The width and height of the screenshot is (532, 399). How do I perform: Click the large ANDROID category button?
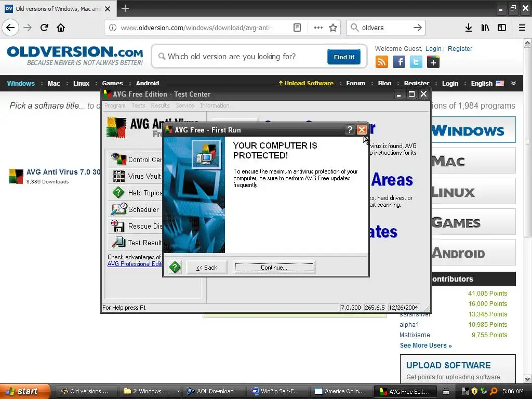pos(474,252)
